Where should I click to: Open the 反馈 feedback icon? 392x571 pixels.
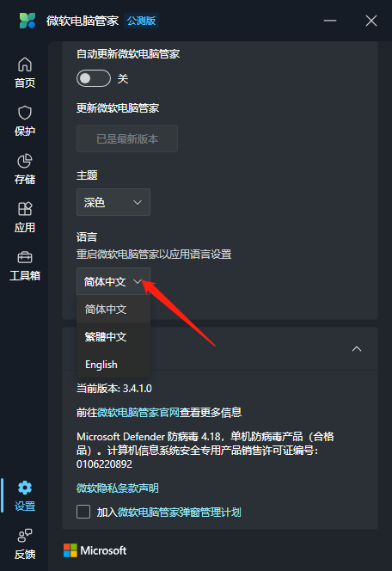point(25,535)
